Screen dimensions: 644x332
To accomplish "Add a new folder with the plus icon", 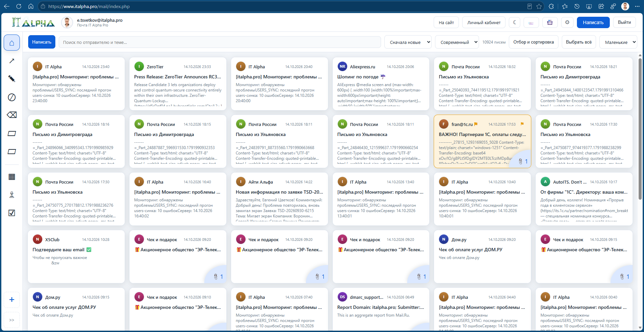I will (12, 300).
